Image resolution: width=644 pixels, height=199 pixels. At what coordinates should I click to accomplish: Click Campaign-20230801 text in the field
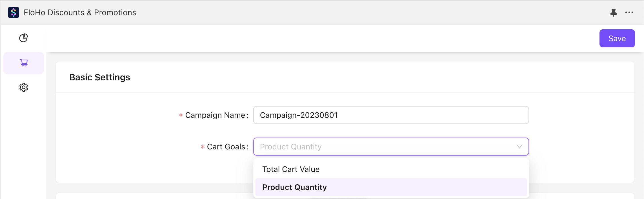(x=299, y=115)
